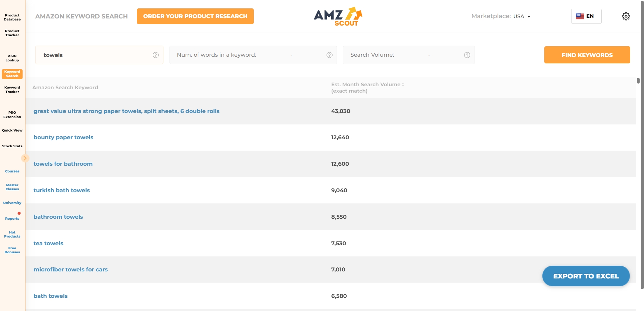This screenshot has width=644, height=311.
Task: Open Stock Stats in sidebar
Action: point(12,146)
